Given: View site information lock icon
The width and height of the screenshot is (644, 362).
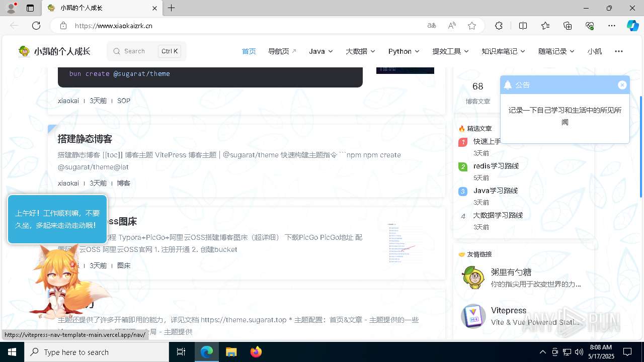Looking at the screenshot, I should 63,26.
